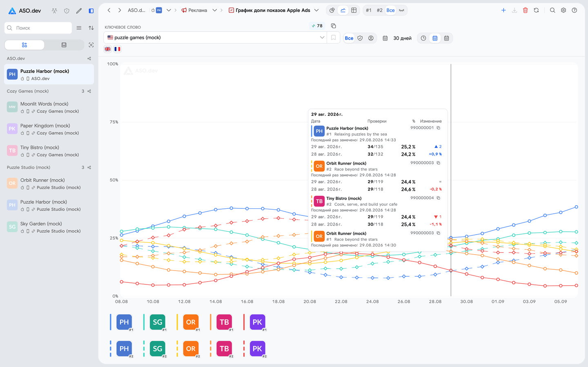The image size is (588, 367).
Task: Bookmark the current keyword
Action: coord(334,38)
